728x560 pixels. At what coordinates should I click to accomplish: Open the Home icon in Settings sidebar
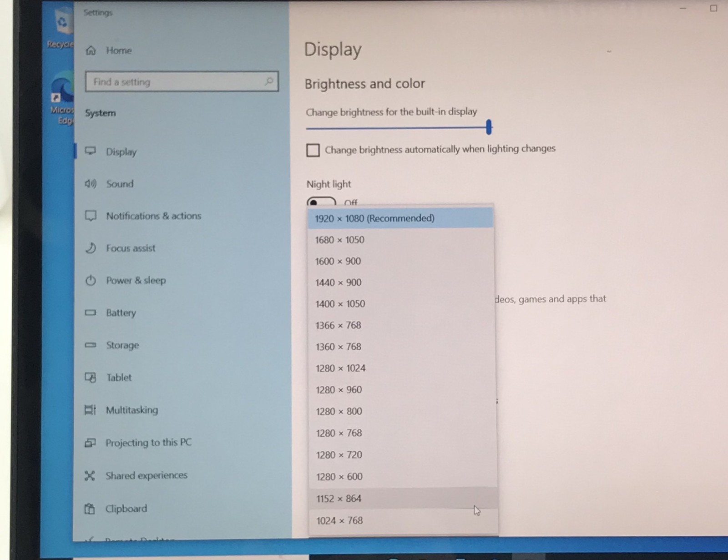(x=91, y=50)
